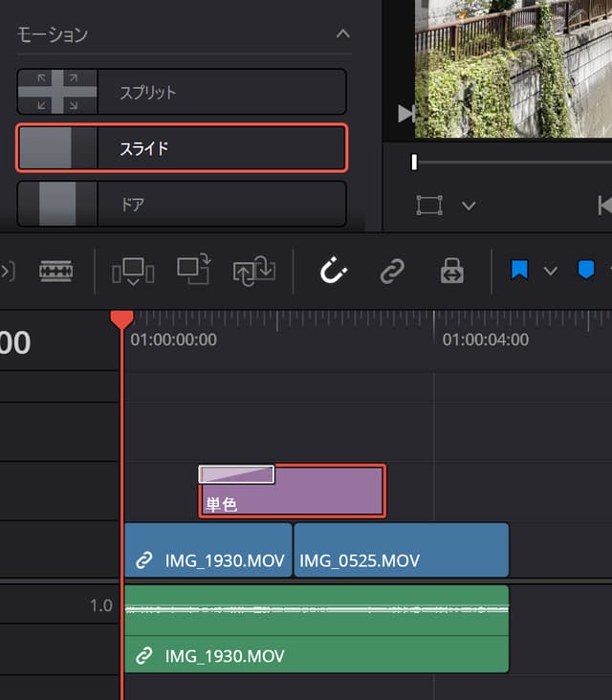
Task: Click the Insert Clip toolbar icon
Action: (133, 271)
